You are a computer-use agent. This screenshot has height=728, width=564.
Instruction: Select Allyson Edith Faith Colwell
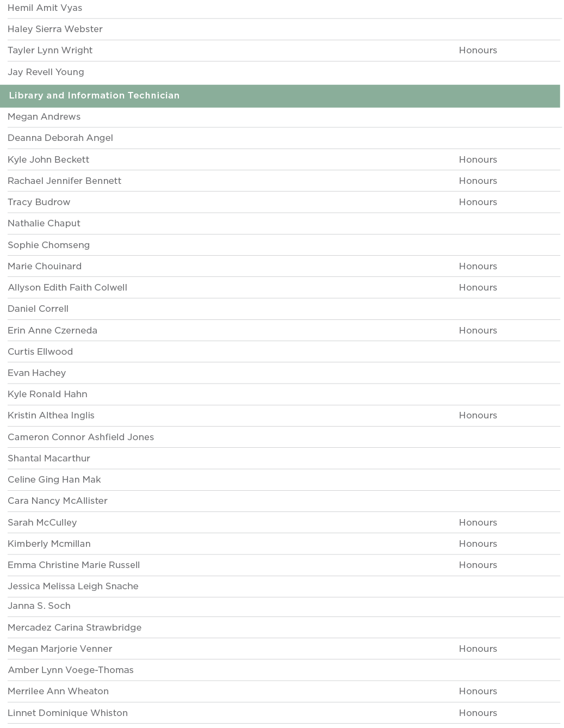click(x=67, y=288)
